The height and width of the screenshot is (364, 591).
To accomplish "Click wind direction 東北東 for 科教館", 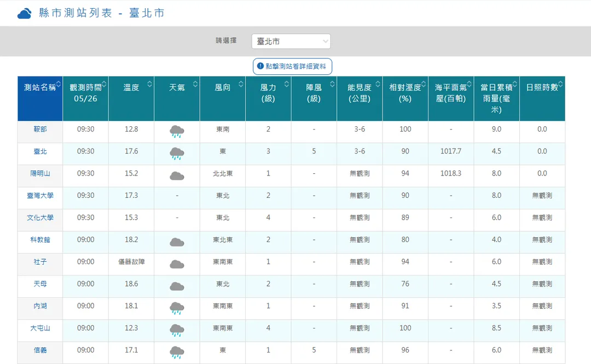I will tap(223, 240).
